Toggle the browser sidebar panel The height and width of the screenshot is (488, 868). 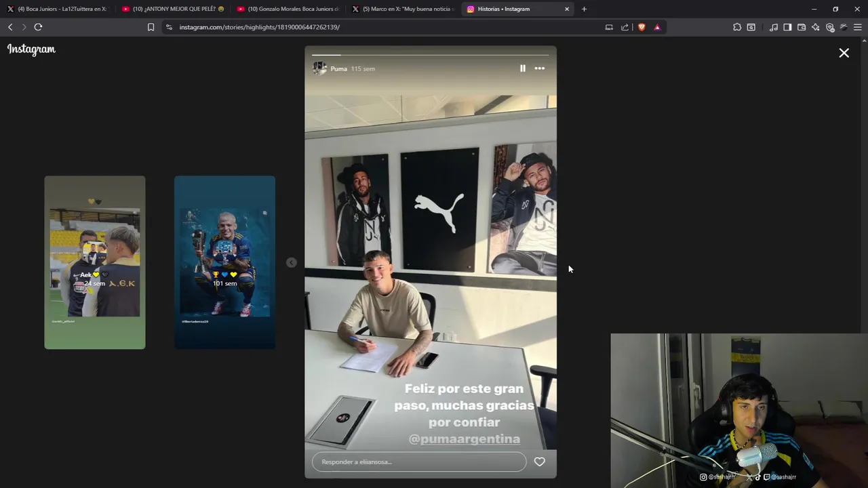click(787, 27)
